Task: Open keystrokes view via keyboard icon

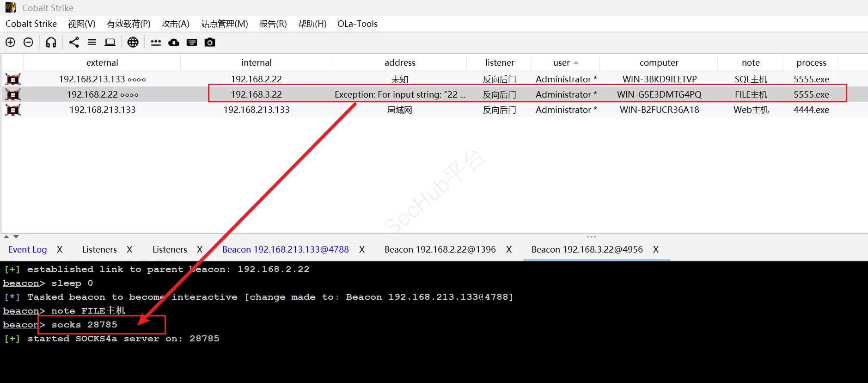Action: point(192,43)
